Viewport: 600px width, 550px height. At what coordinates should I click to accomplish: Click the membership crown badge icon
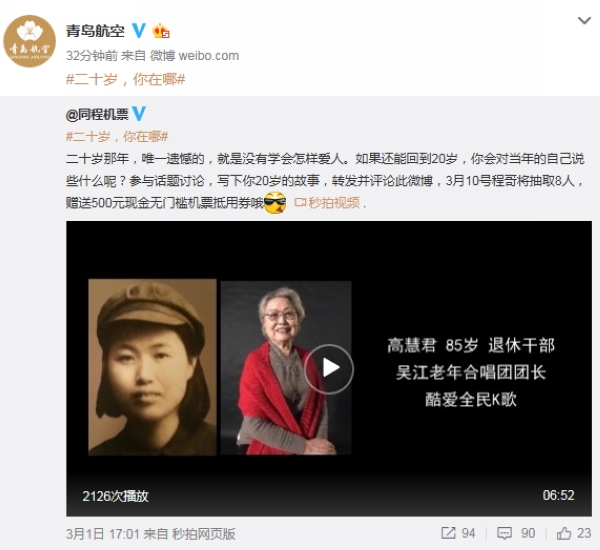(161, 31)
